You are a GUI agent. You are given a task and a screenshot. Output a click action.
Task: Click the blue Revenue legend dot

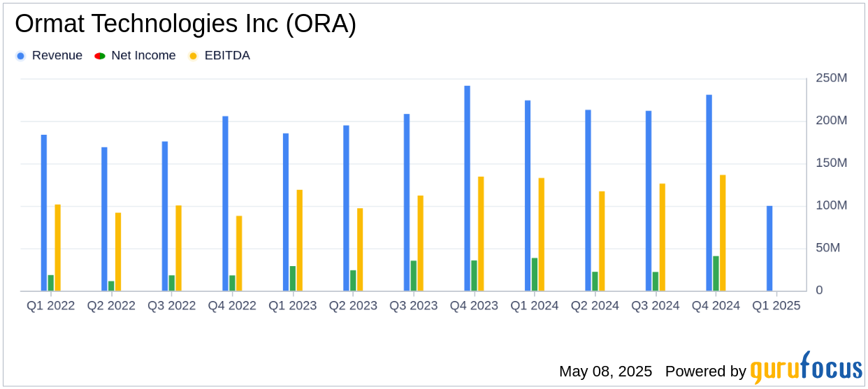21,56
